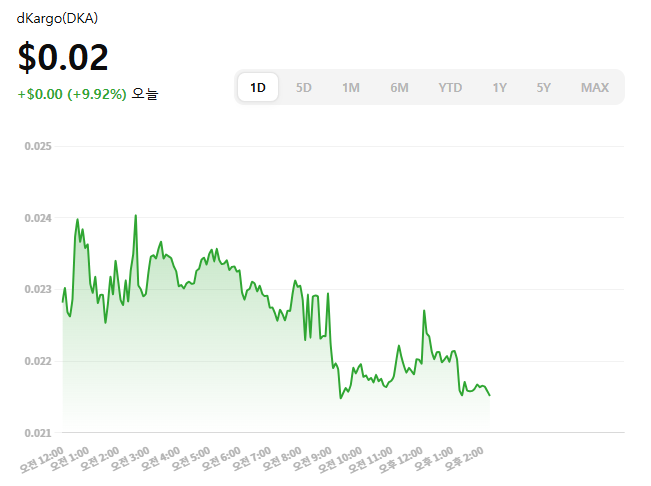
Task: Click the 오전 9:00 x-axis label
Action: [312, 459]
